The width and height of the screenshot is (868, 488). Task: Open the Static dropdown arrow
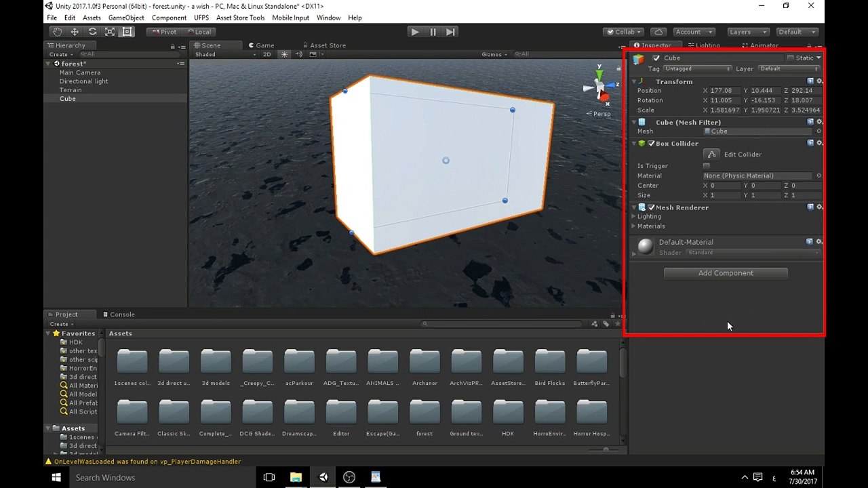pos(818,58)
